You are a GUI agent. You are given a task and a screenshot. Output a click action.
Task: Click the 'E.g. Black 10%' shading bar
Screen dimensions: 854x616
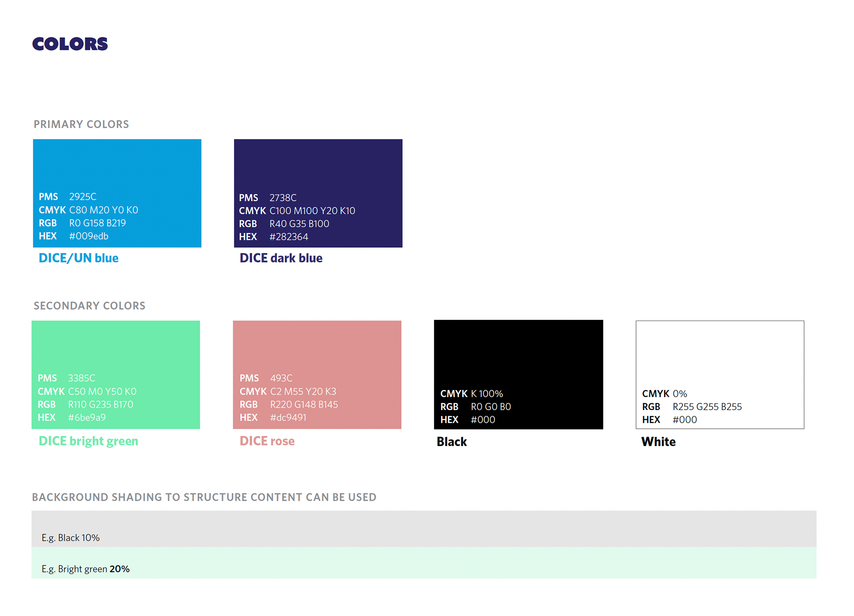(424, 529)
